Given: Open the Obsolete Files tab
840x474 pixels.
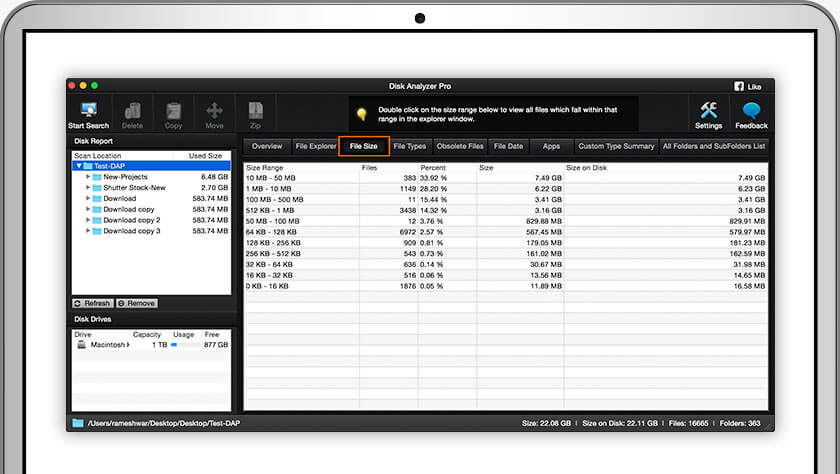Looking at the screenshot, I should coord(460,146).
